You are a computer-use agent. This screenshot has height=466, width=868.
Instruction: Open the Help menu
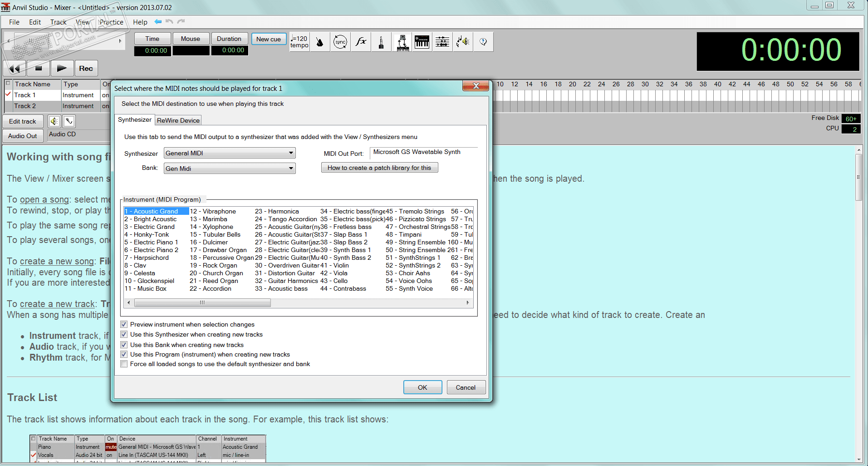click(x=140, y=22)
